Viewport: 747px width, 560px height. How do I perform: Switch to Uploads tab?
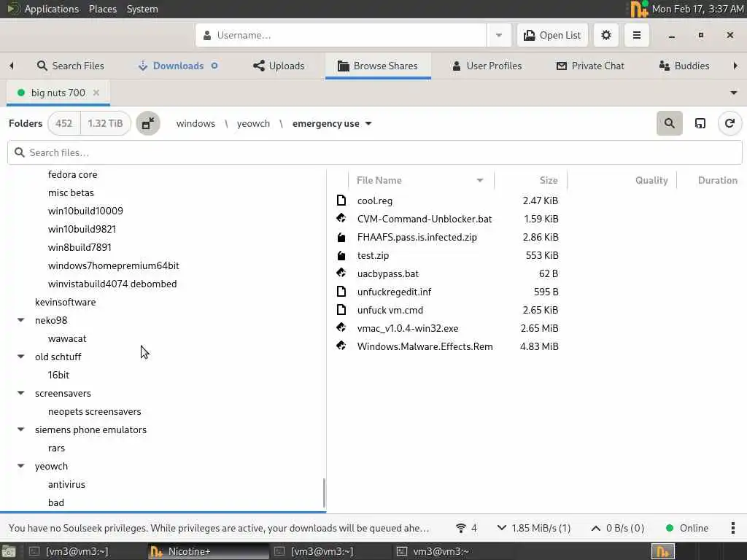(279, 66)
